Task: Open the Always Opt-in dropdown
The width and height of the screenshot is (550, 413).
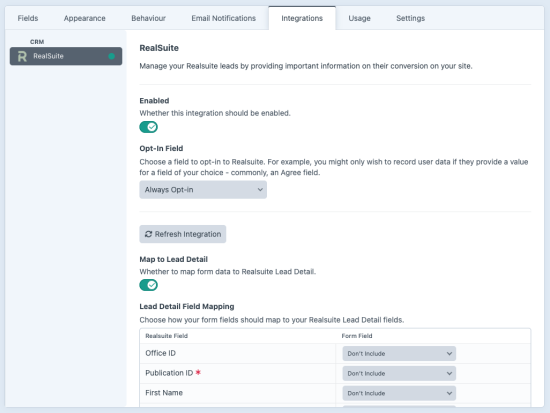Action: tap(203, 190)
